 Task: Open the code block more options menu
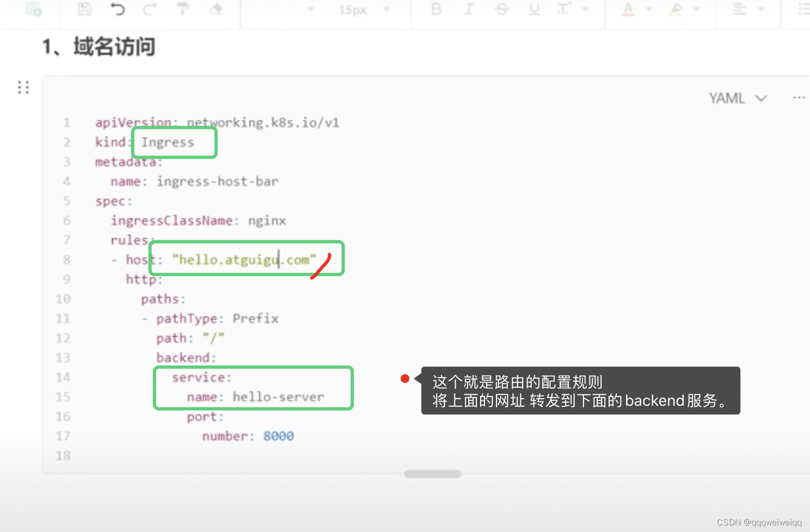799,98
